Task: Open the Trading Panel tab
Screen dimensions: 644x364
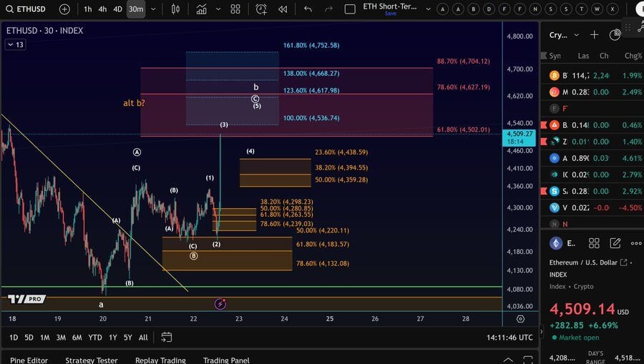Action: (226, 360)
